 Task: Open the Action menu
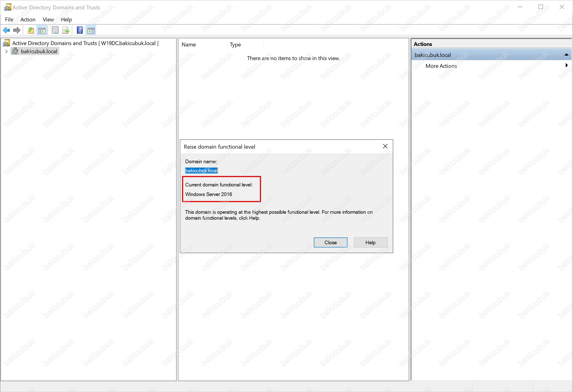28,20
